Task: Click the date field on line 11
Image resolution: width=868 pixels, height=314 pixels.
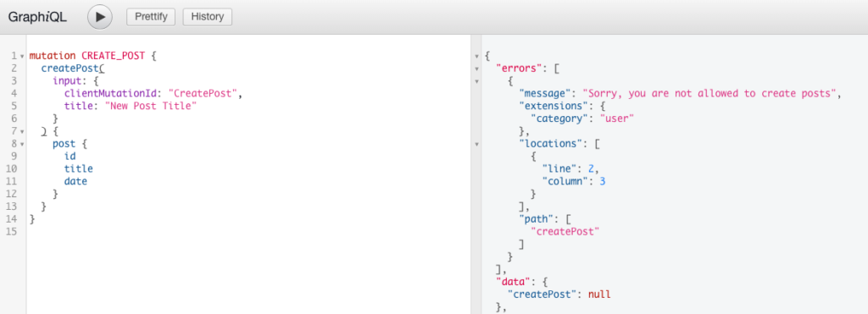Action: tap(75, 181)
